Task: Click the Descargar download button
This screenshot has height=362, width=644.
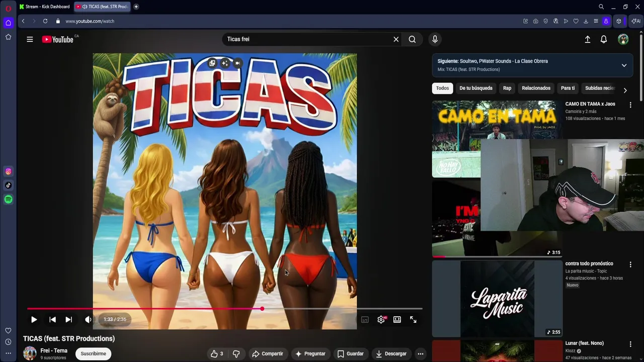Action: [x=391, y=353]
